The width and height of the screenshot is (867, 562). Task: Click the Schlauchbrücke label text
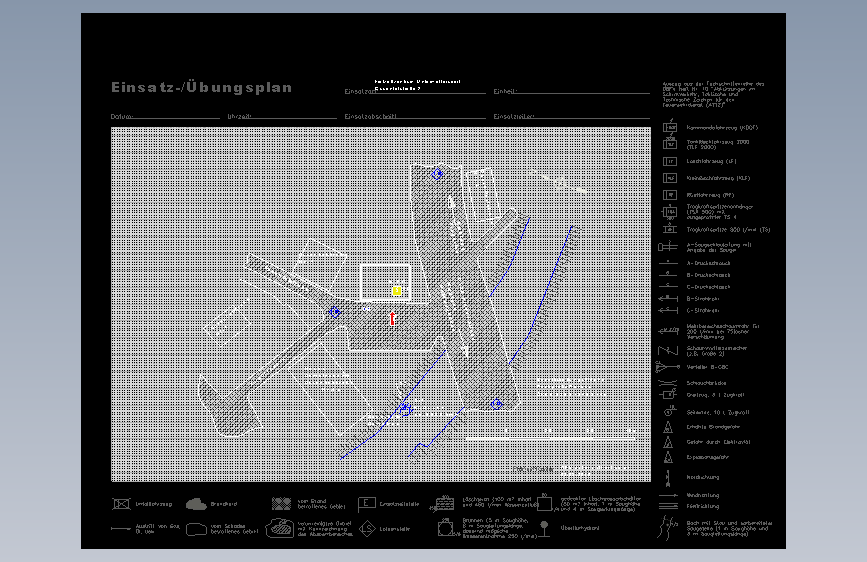706,383
